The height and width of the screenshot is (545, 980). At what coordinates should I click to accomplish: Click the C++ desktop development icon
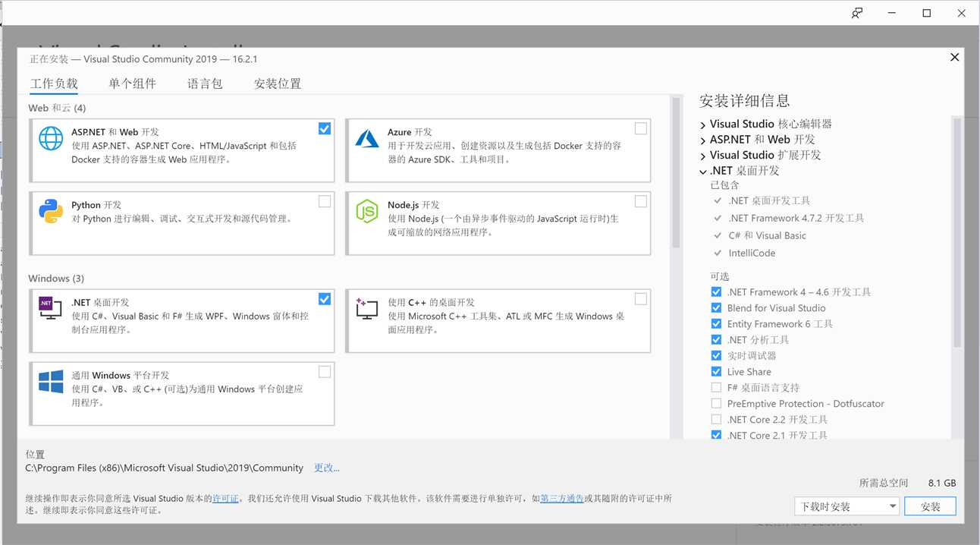click(x=367, y=307)
